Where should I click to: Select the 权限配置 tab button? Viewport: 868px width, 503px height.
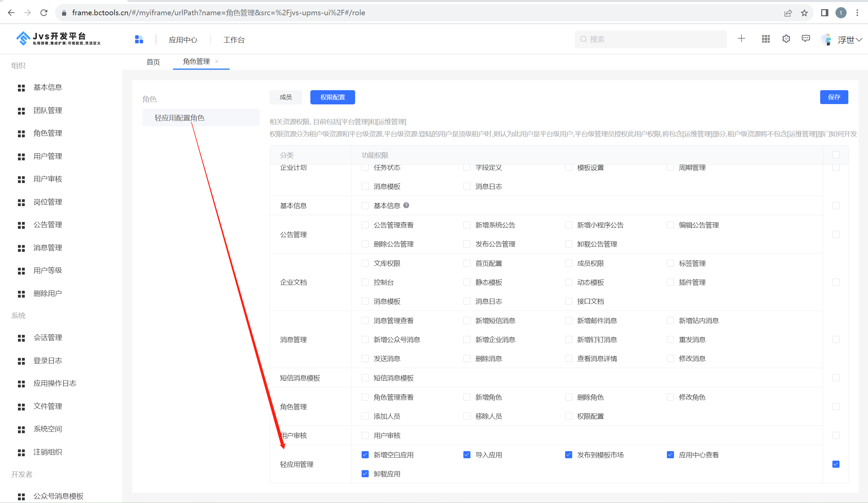[x=332, y=97]
